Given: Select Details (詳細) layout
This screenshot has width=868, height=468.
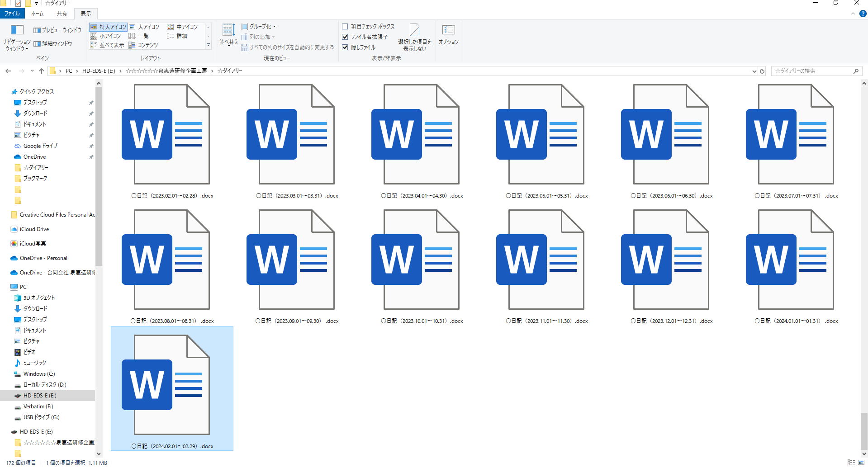Looking at the screenshot, I should [x=177, y=36].
